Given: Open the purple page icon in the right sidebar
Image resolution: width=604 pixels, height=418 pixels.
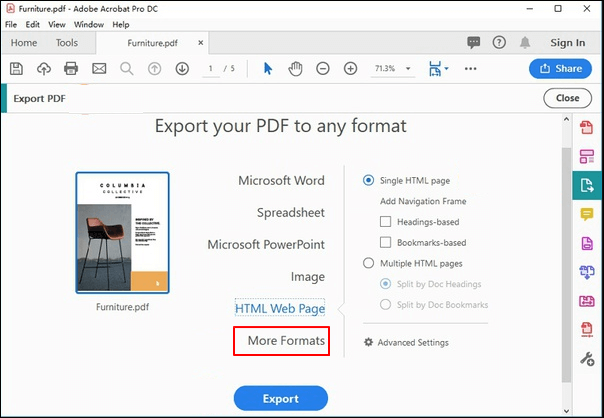Looking at the screenshot, I should (587, 243).
